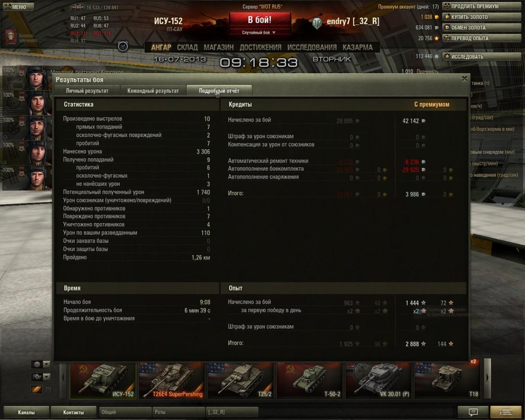The width and height of the screenshot is (525, 420).
Task: Open the [_32_R] clan chat tab
Action: point(232,412)
